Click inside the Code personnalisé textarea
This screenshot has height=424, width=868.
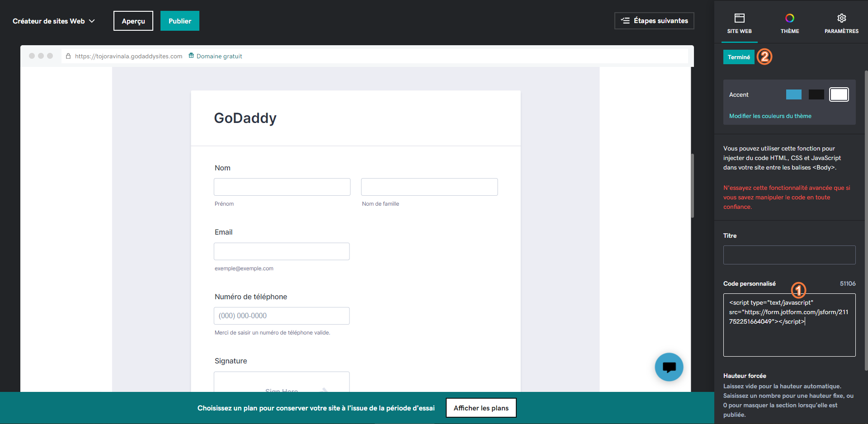click(789, 325)
